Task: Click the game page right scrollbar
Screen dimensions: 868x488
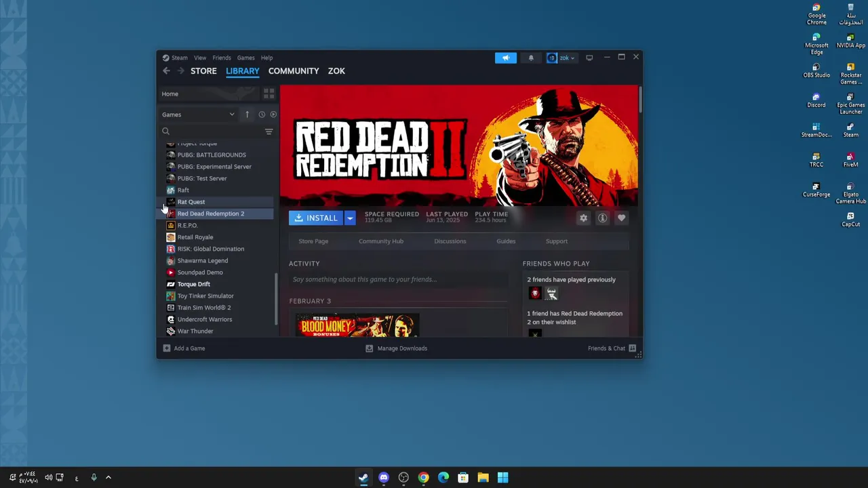Action: [639, 100]
